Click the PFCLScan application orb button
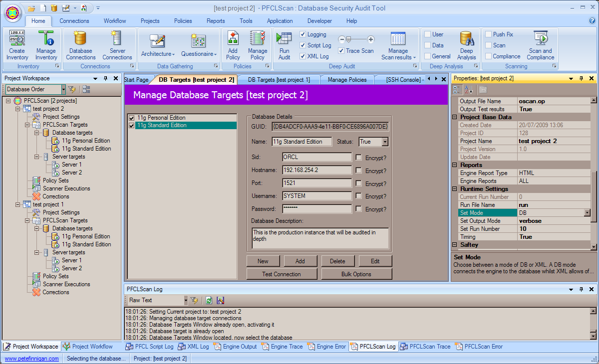Viewport: 599px width, 364px height. click(x=12, y=12)
